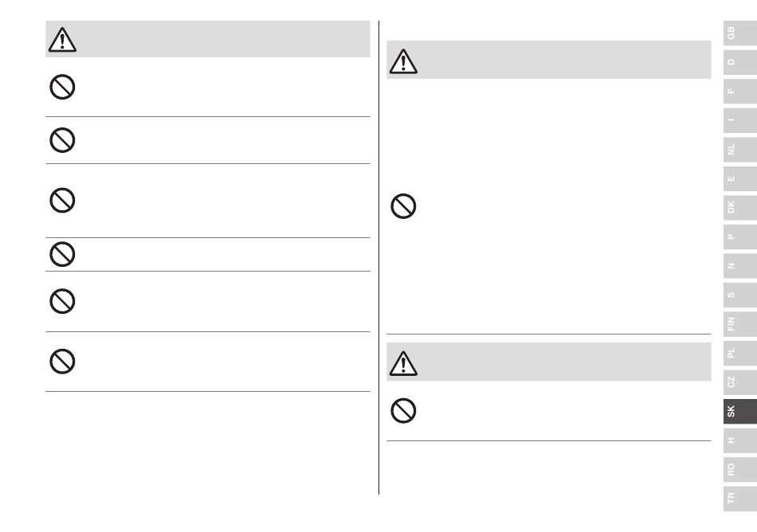Screen dimensions: 757x532
Task: Jump to the H language tab
Action: (x=740, y=440)
